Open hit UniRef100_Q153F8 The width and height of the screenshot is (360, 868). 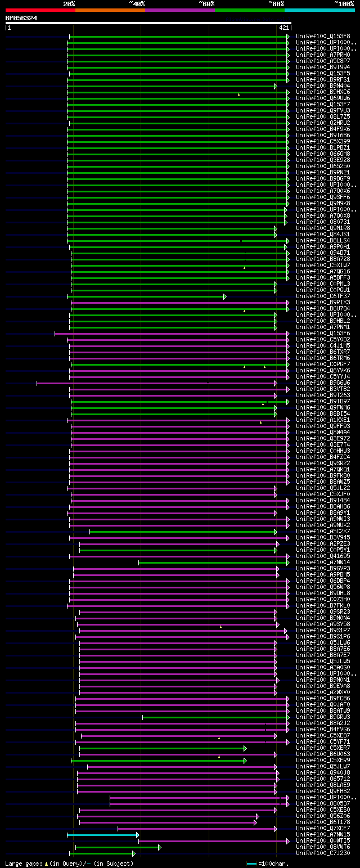323,37
